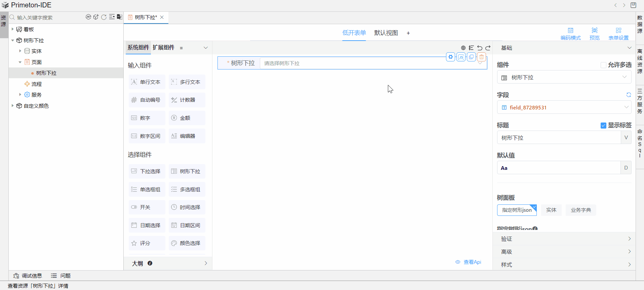Switch to 编码模式 code mode
This screenshot has height=290, width=644.
(x=570, y=34)
